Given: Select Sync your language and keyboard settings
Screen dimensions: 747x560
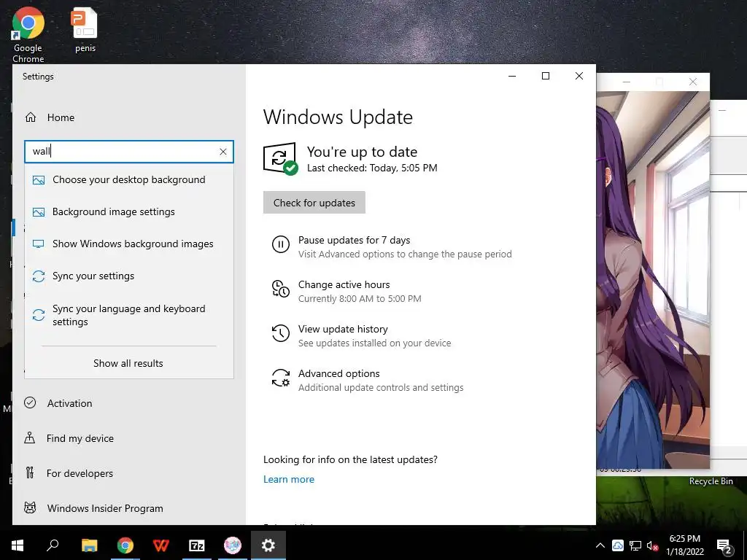Looking at the screenshot, I should pos(128,315).
